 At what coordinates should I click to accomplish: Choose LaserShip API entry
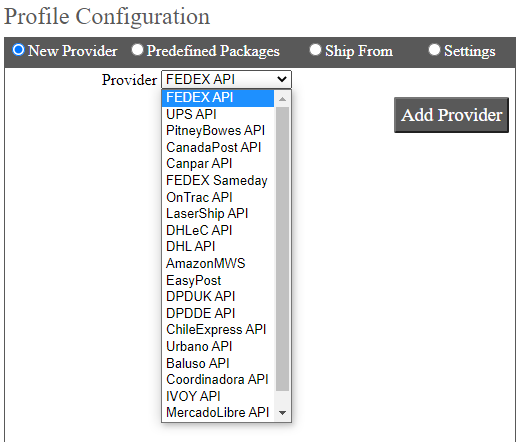218,213
